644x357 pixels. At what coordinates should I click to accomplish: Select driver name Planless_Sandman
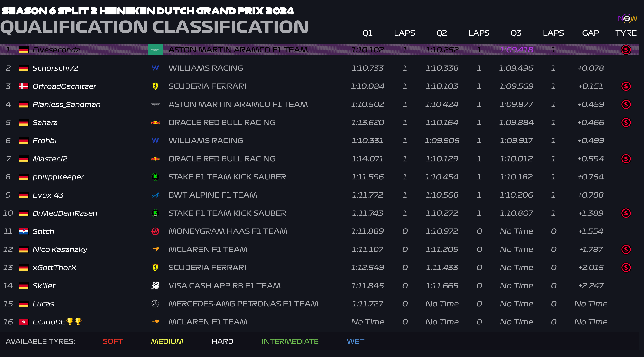(66, 105)
